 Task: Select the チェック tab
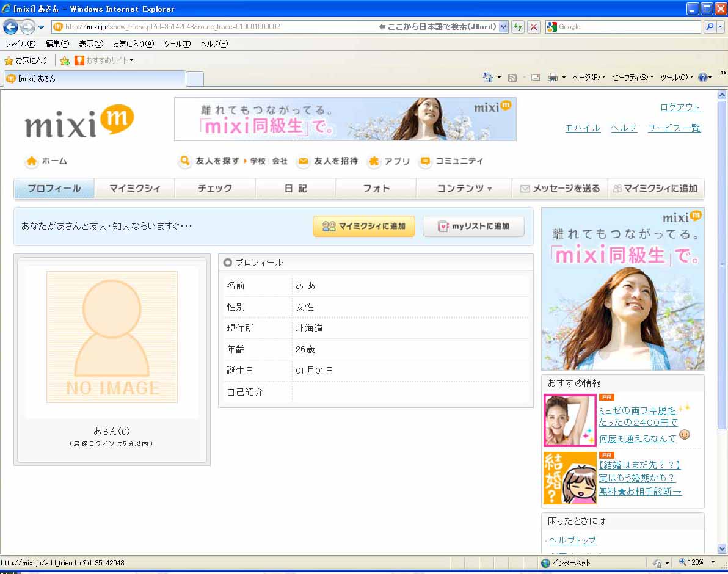(x=215, y=189)
